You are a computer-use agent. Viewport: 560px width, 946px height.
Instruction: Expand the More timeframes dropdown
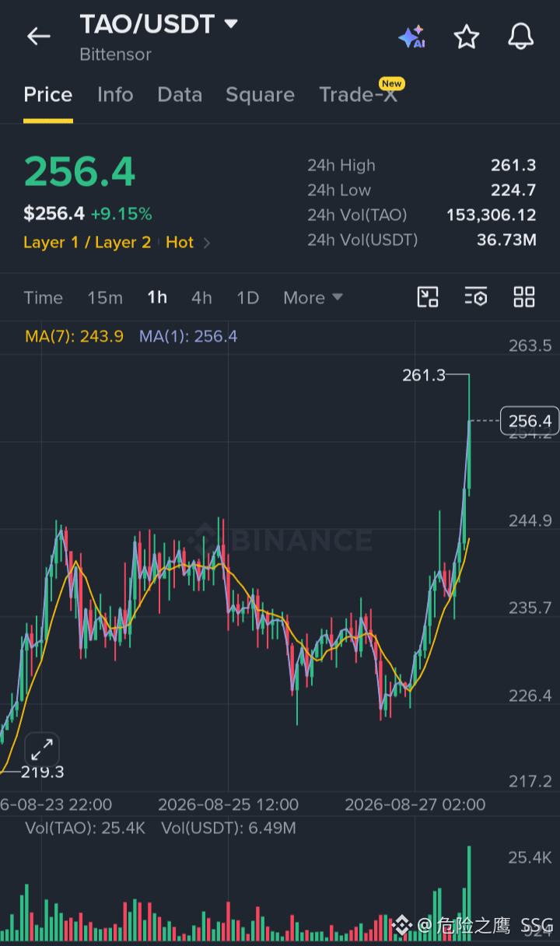(313, 297)
